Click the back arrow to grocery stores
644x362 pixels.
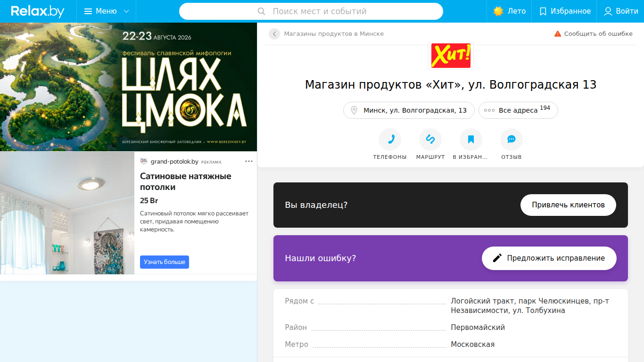coord(274,34)
